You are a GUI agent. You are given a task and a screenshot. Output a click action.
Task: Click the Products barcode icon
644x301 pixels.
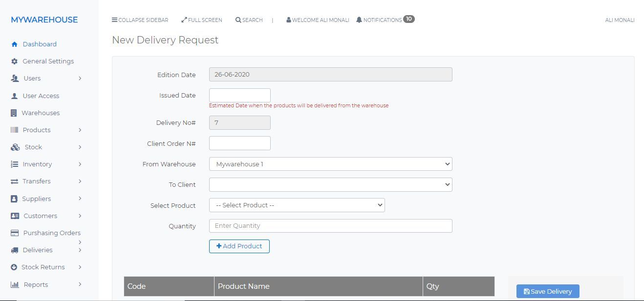click(14, 130)
